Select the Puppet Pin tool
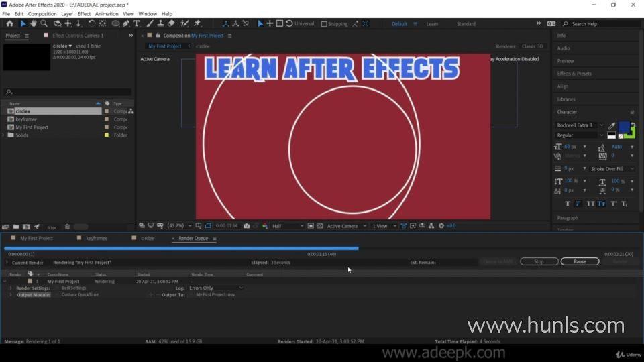644x362 pixels. [x=197, y=24]
